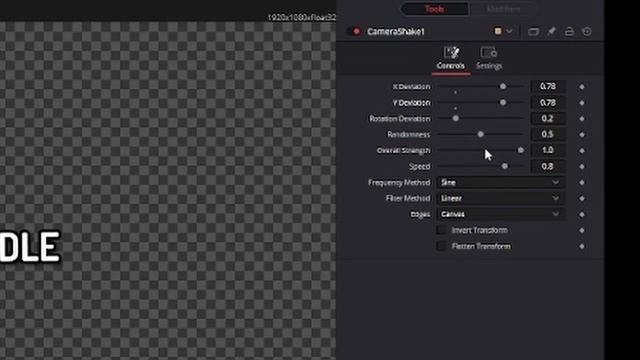The image size is (640, 360).
Task: Click the X Deviation slider handle
Action: pos(503,87)
